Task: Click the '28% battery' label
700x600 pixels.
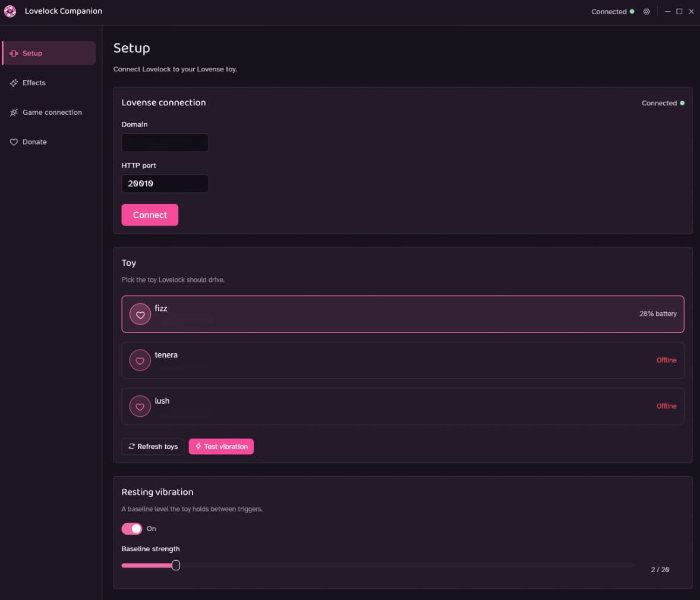Action: point(658,313)
